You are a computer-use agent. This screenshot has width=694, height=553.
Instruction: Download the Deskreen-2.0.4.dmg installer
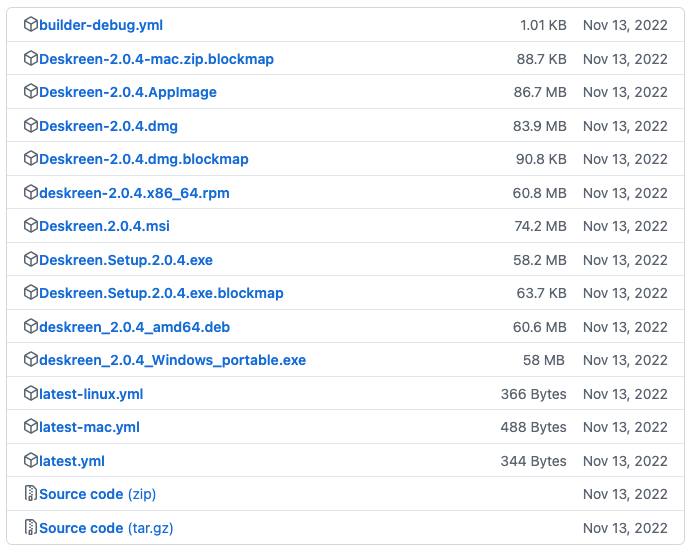coord(108,126)
